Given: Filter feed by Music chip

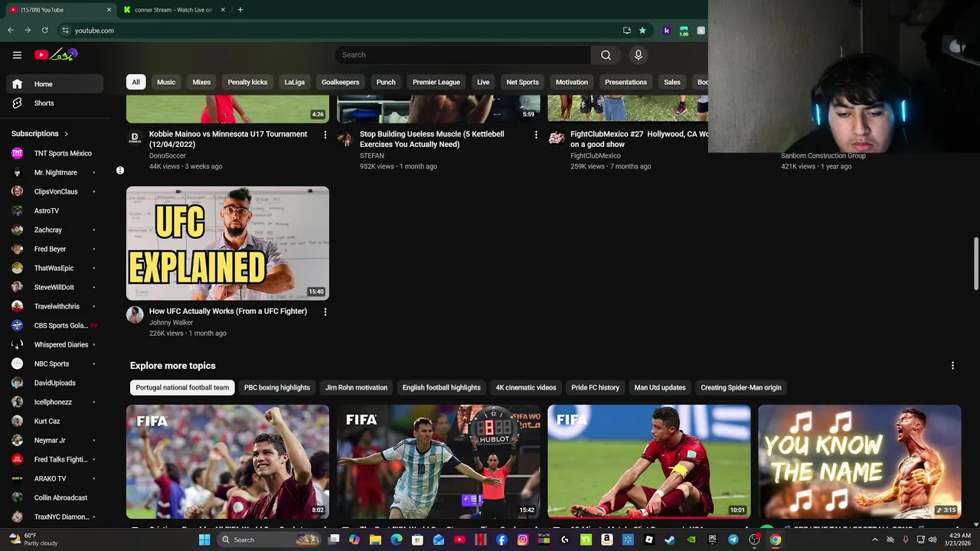Looking at the screenshot, I should (166, 82).
